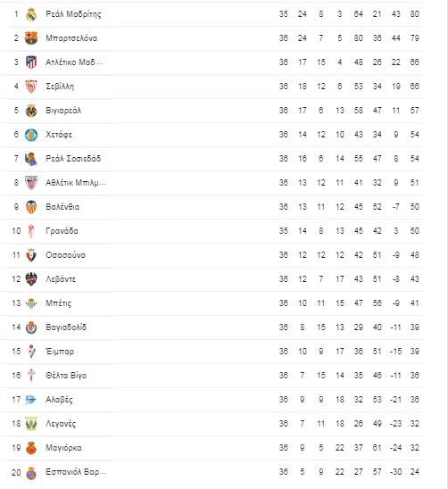The height and width of the screenshot is (489, 448).
Task: Click the Εσπανιόλ crest in row 20
Action: [x=31, y=472]
